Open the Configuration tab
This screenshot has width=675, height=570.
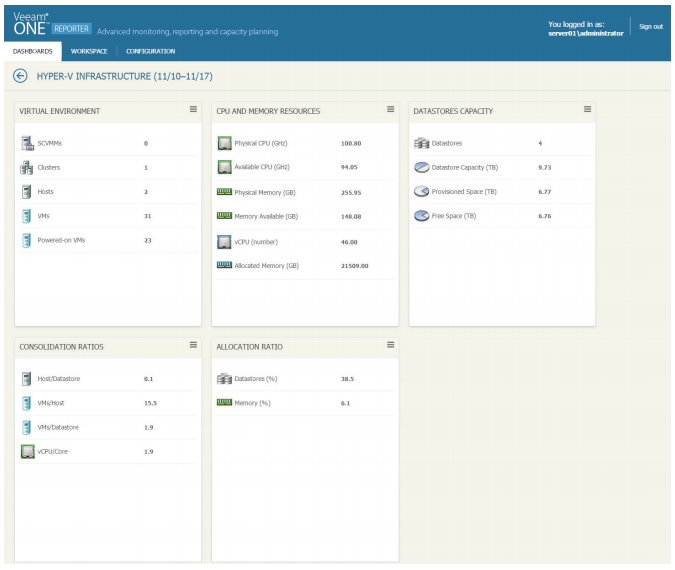click(150, 51)
